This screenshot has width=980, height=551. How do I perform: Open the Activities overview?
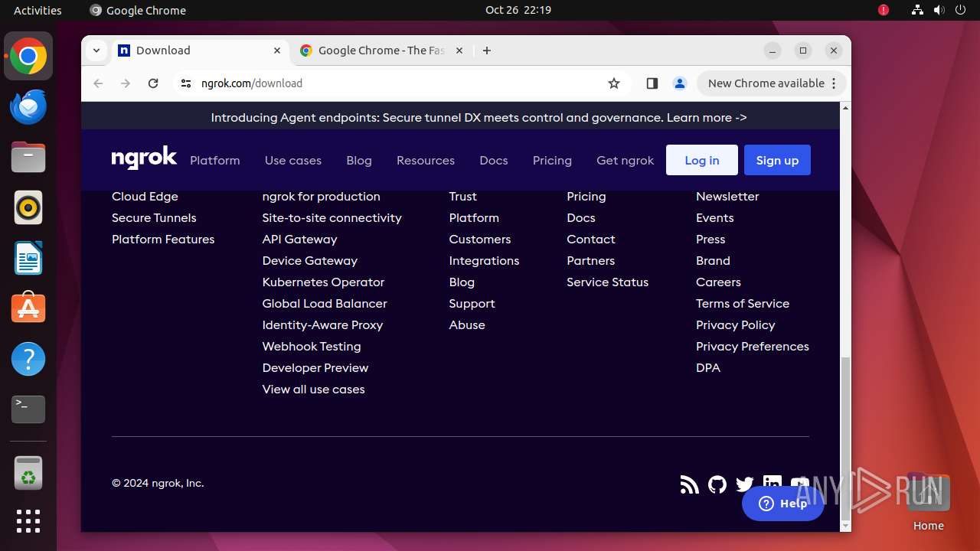38,10
